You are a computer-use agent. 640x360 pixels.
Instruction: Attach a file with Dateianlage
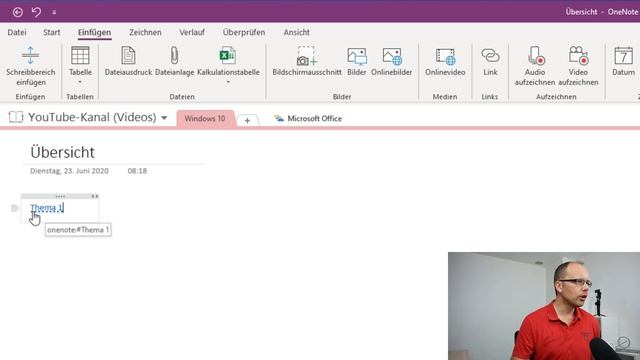tap(174, 61)
